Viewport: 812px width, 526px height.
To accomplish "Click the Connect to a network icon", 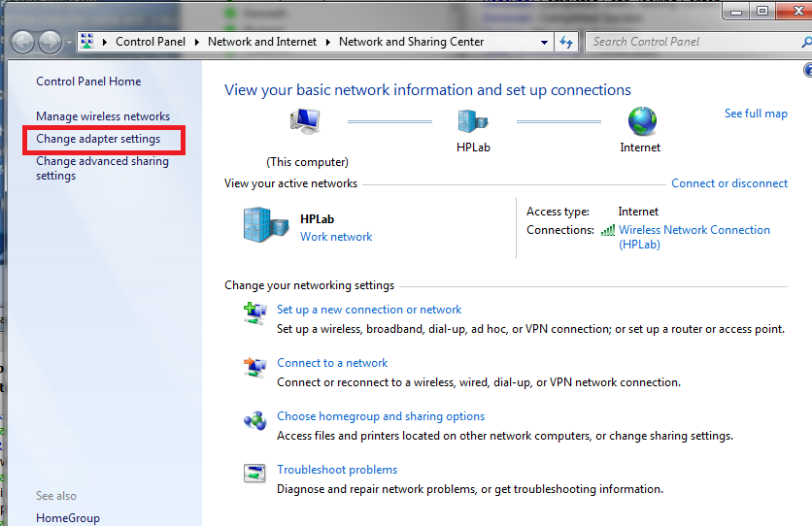I will click(254, 367).
